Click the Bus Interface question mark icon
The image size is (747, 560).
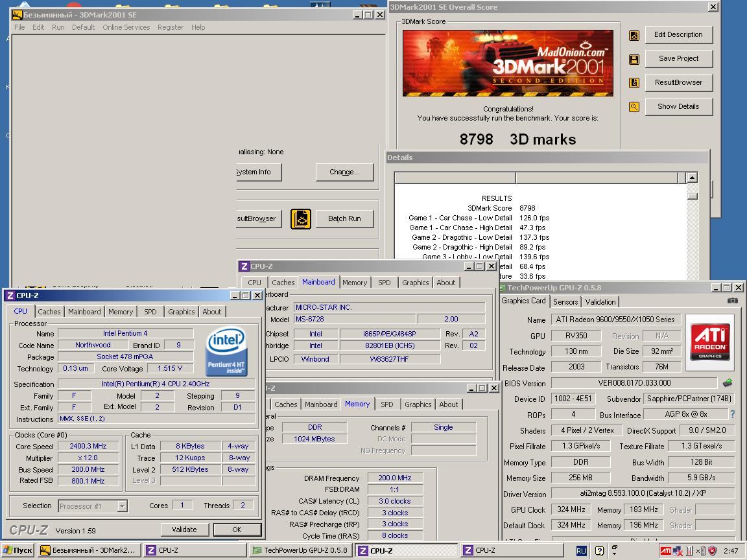[733, 414]
